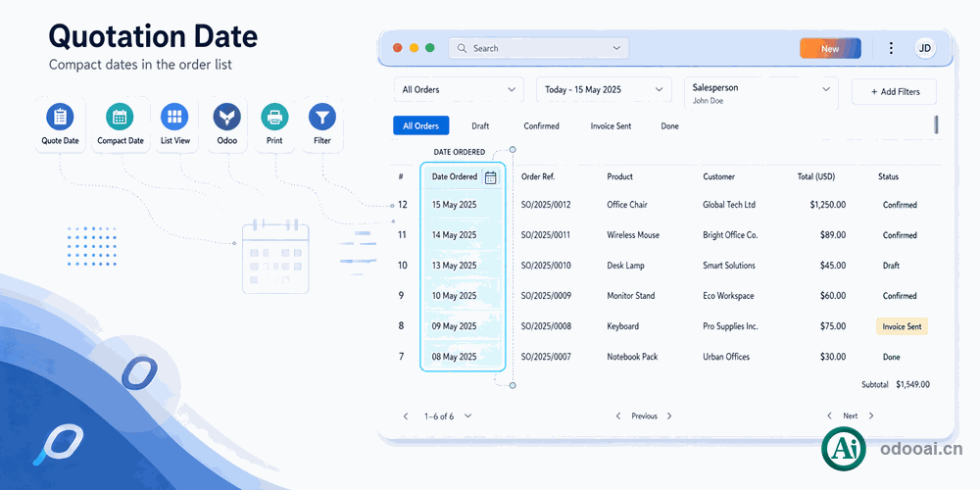This screenshot has height=490, width=980.
Task: Open order SO/2025/0010
Action: 546,265
